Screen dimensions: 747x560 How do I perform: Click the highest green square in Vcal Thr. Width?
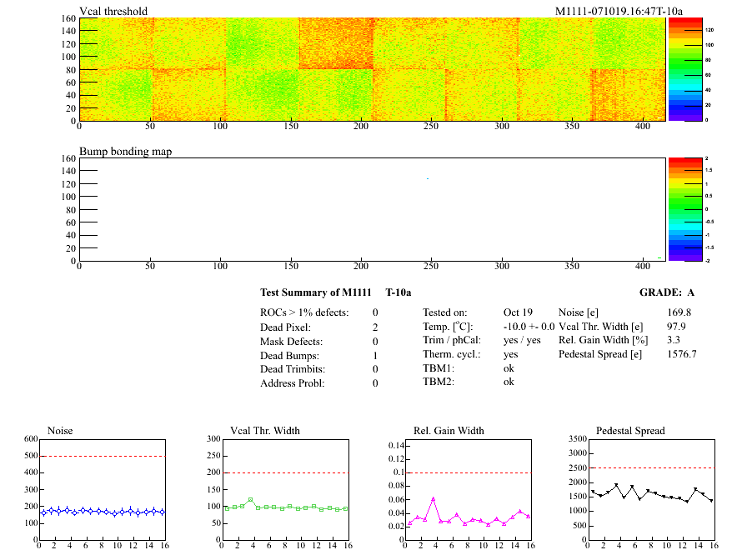(x=250, y=500)
